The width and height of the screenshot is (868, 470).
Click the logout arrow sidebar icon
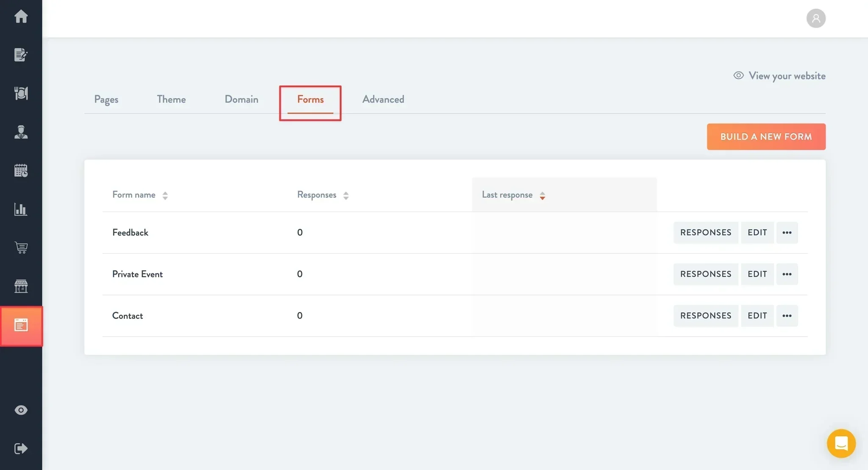coord(21,448)
